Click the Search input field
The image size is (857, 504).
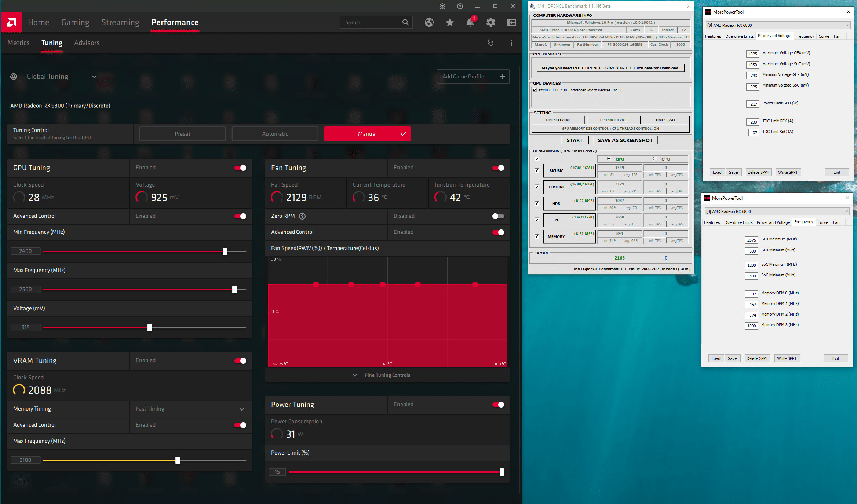376,22
